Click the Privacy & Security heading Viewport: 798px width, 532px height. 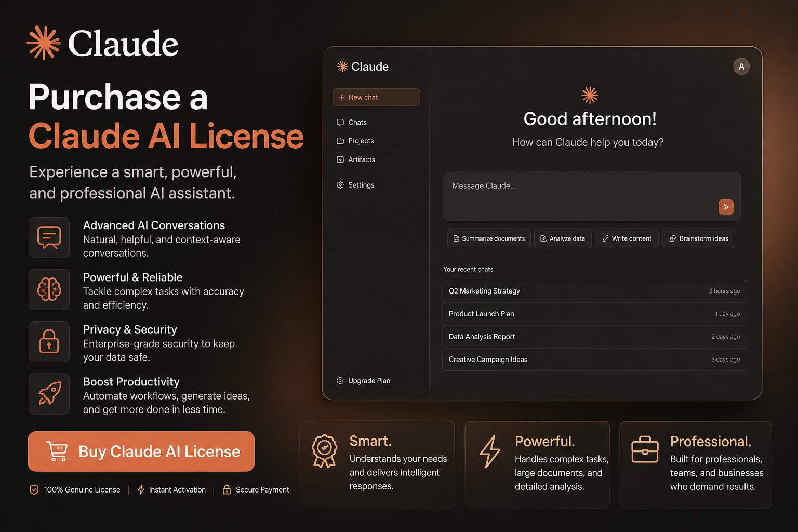pos(130,330)
